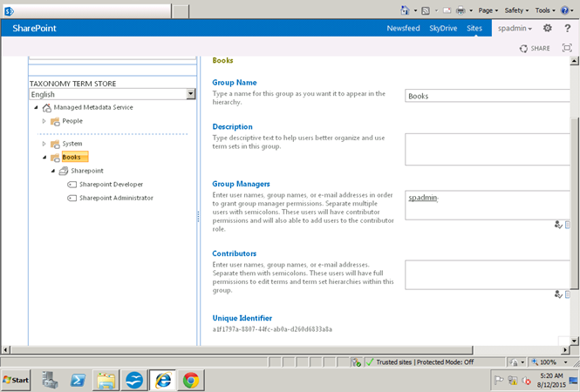Screen dimensions: 580x392
Task: Open the IE Tools menu
Action: click(x=545, y=10)
